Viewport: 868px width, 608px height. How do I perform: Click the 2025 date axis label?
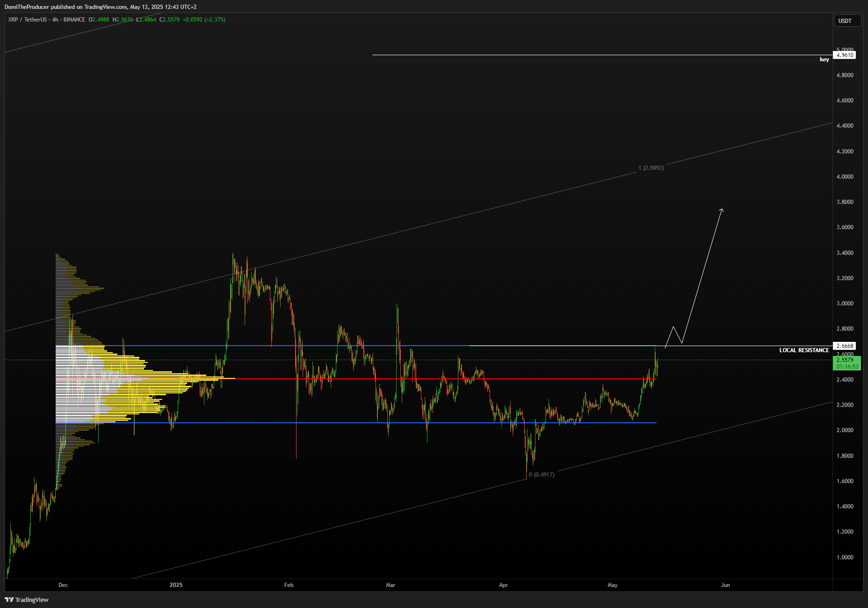176,585
